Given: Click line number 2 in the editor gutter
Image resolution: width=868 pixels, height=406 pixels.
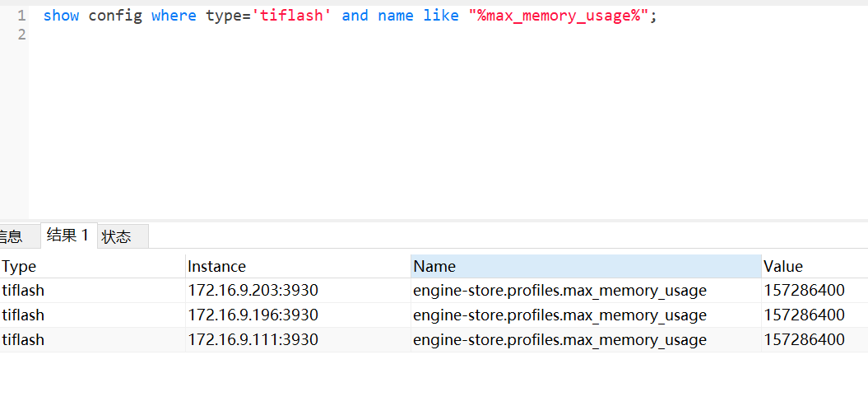Looking at the screenshot, I should 21,35.
